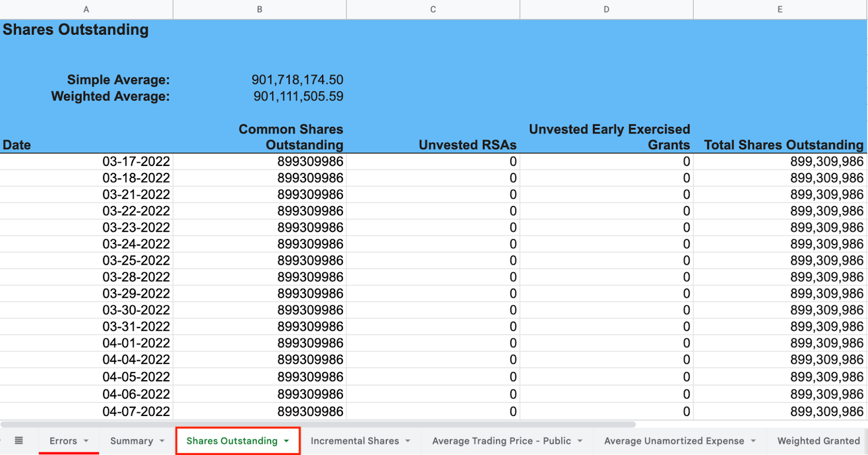Viewport: 868px width, 455px height.
Task: Open Incremental Shares tab dropdown arrow
Action: [x=408, y=441]
